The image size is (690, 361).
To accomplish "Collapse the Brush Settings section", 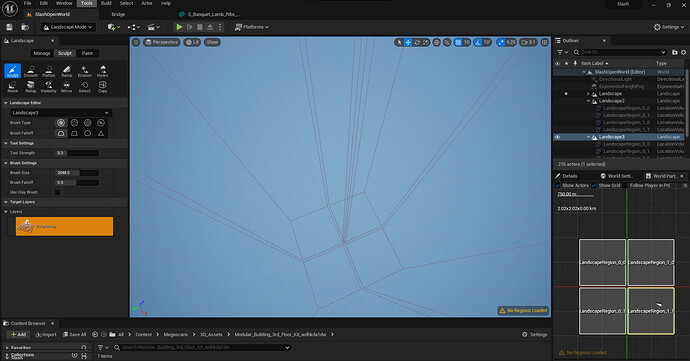I will [6, 163].
